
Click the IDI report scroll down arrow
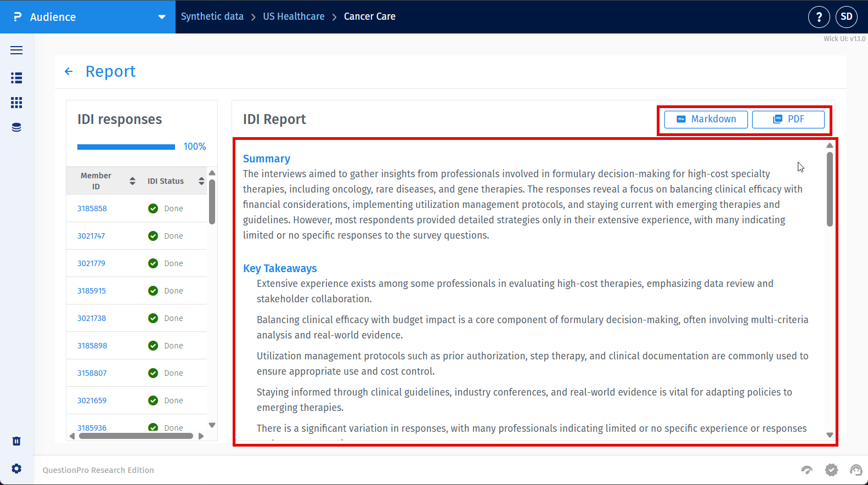(830, 435)
